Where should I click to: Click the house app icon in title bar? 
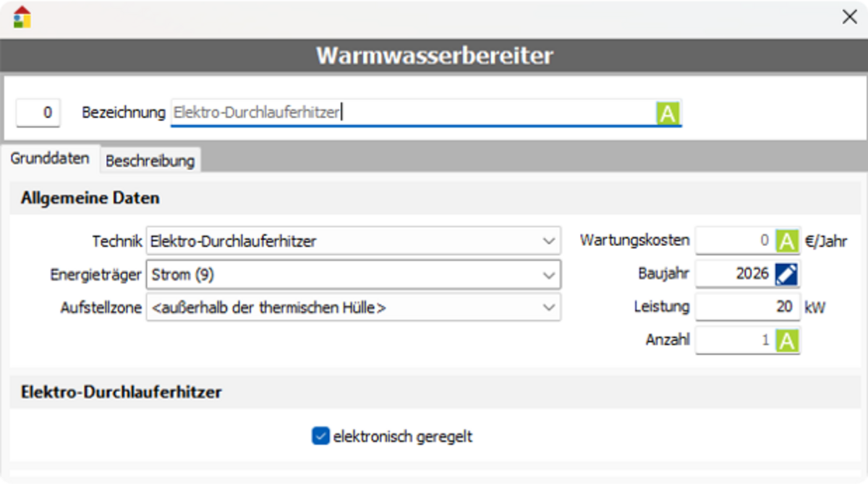22,17
